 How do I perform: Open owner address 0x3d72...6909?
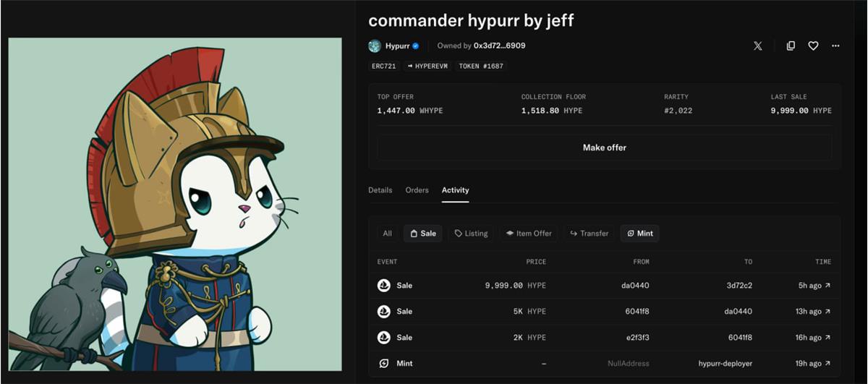(x=499, y=46)
